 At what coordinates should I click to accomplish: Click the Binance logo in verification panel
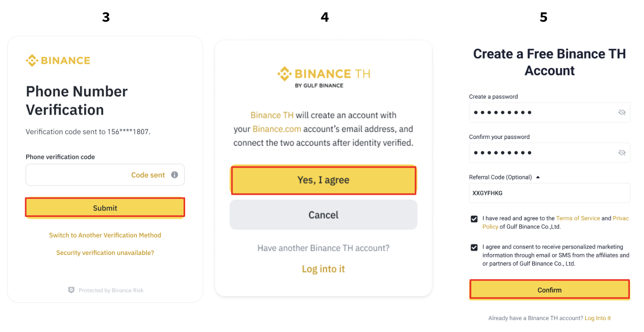point(58,61)
